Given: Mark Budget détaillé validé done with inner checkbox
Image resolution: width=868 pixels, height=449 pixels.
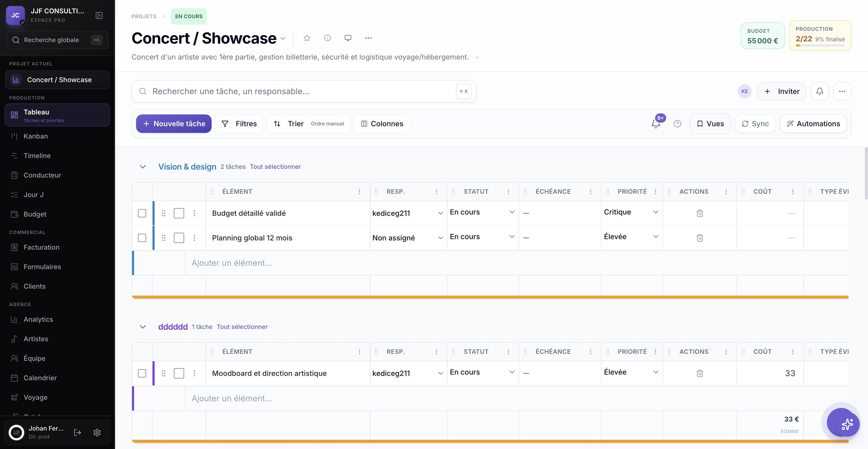Looking at the screenshot, I should pos(179,213).
